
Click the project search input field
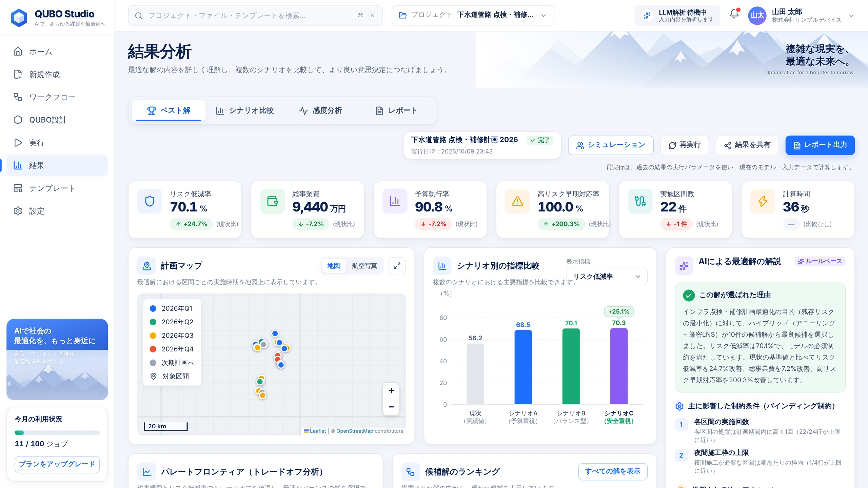pos(255,16)
